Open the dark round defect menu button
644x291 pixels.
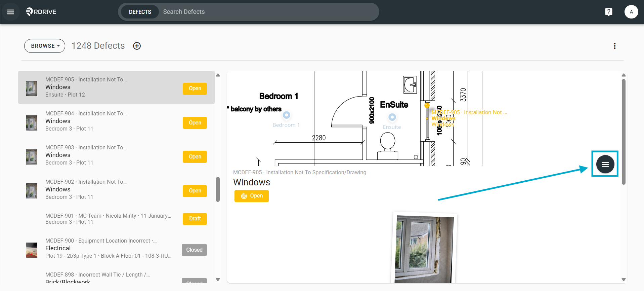pos(605,164)
